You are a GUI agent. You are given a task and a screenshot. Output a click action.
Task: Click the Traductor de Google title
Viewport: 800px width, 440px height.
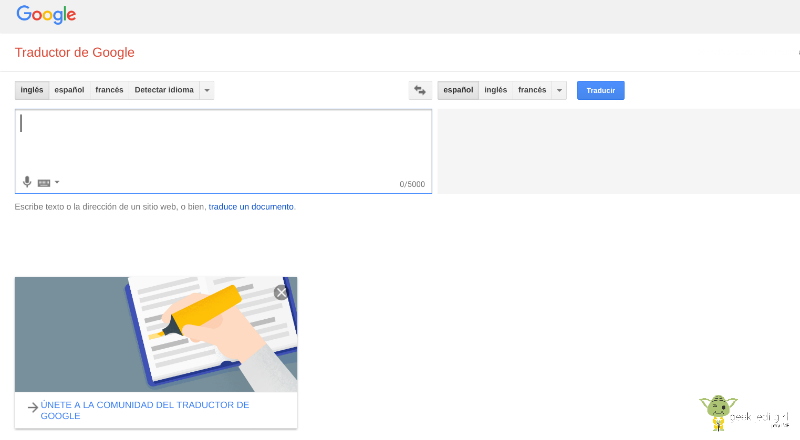tap(74, 53)
